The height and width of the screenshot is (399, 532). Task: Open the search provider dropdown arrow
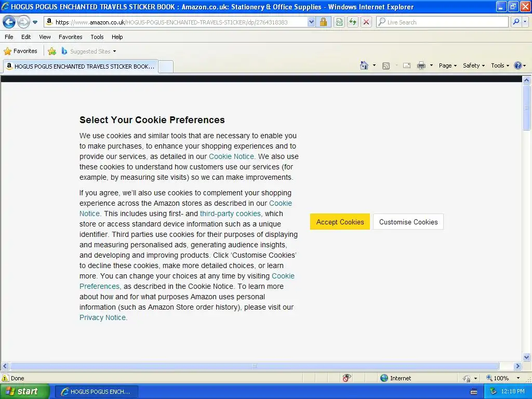(525, 22)
